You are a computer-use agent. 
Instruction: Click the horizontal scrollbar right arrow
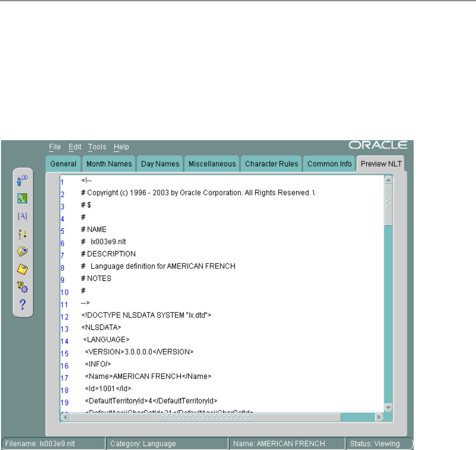379,417
